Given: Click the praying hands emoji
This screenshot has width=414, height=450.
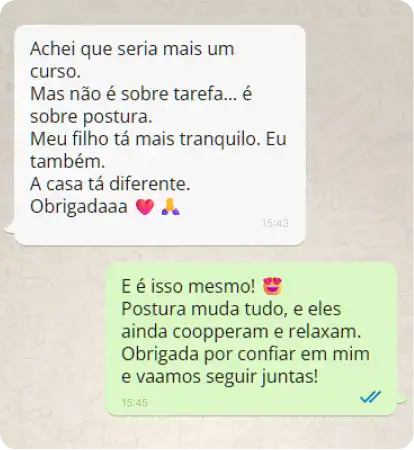Looking at the screenshot, I should point(170,206).
